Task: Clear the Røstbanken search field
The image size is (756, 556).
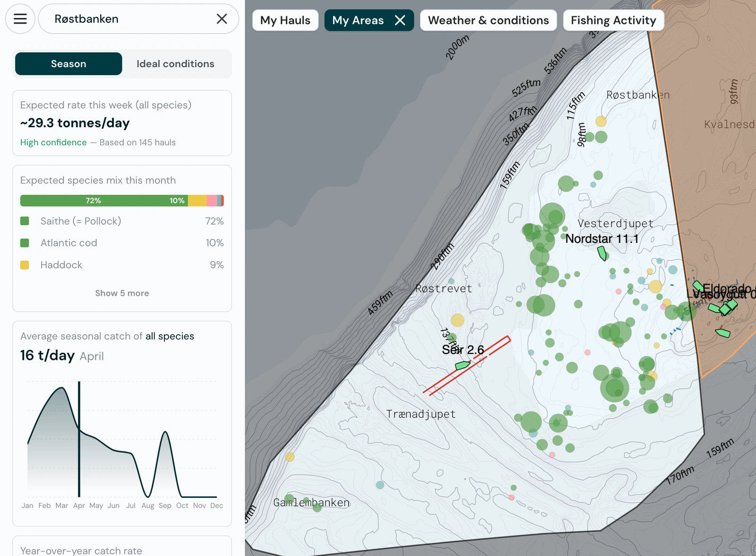Action: tap(222, 19)
